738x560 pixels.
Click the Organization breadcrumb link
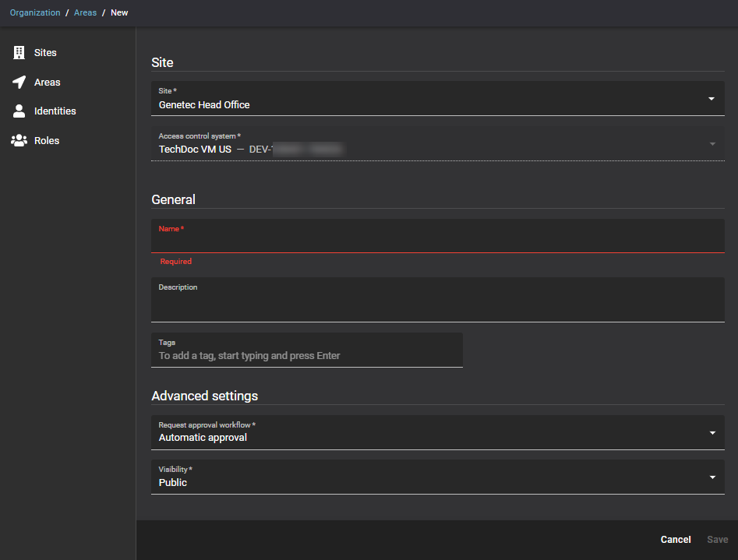pos(35,13)
